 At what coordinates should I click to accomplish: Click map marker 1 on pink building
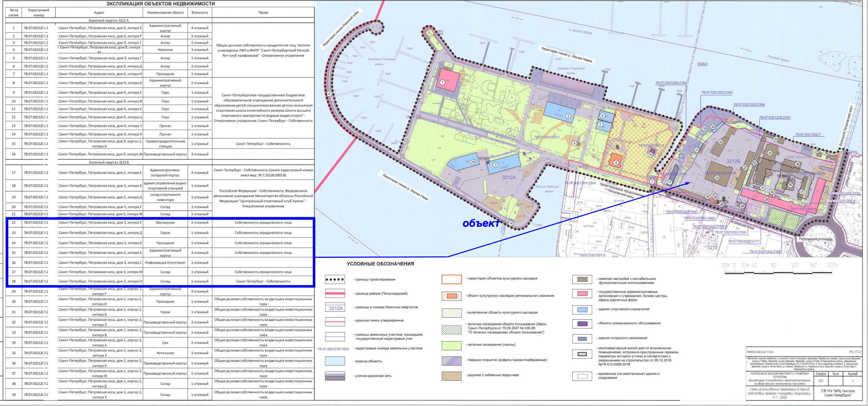pos(442,82)
